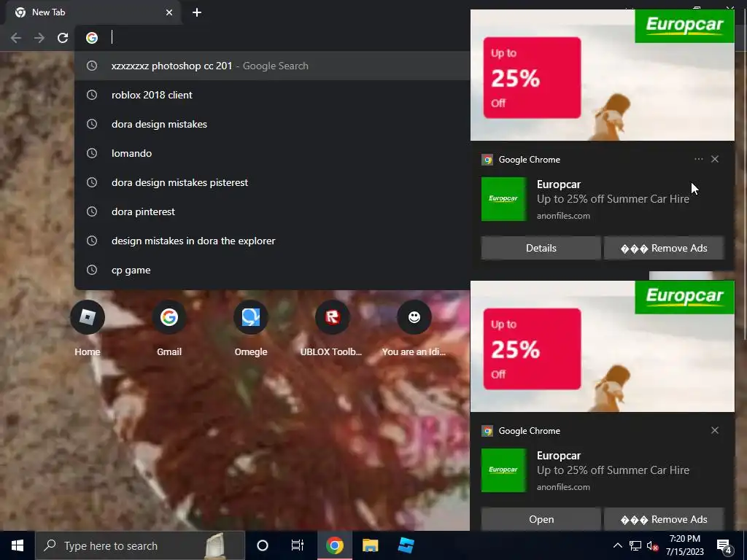The width and height of the screenshot is (747, 560).
Task: Click the taskbar search box
Action: coord(140,545)
